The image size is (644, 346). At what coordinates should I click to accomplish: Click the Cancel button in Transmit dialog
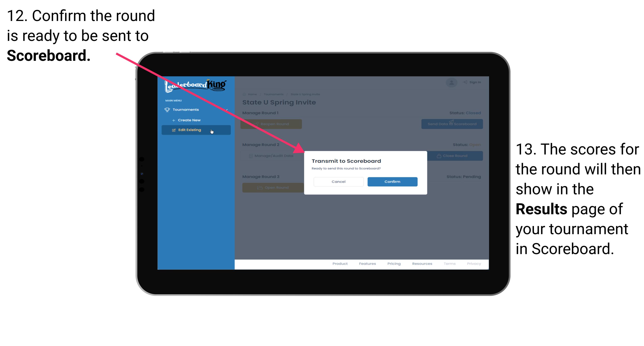[x=338, y=182]
